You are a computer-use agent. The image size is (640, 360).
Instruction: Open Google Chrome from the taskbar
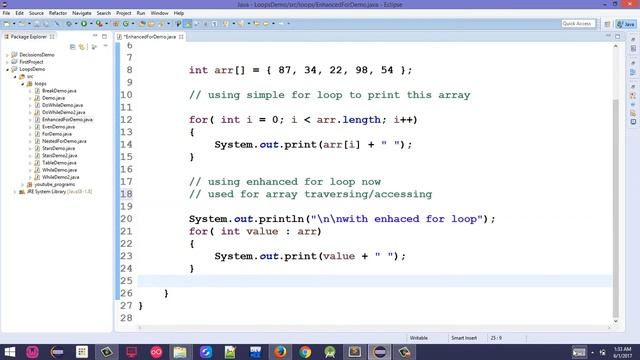coord(305,352)
